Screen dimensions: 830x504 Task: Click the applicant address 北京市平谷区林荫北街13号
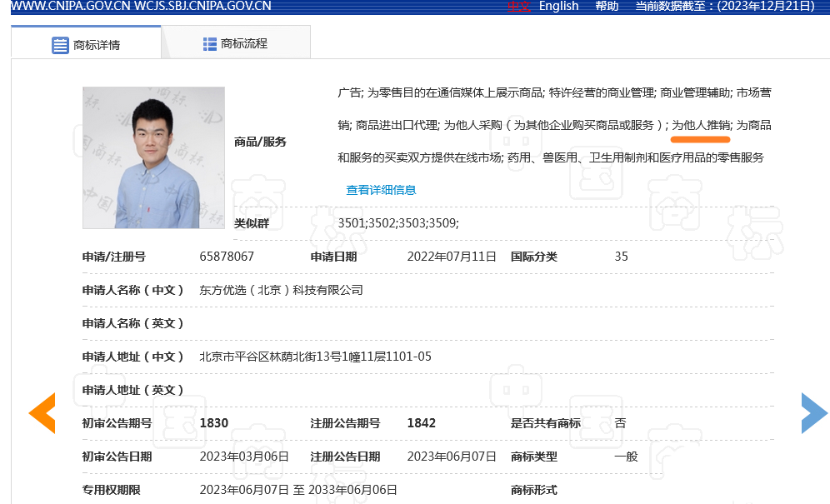pos(315,357)
